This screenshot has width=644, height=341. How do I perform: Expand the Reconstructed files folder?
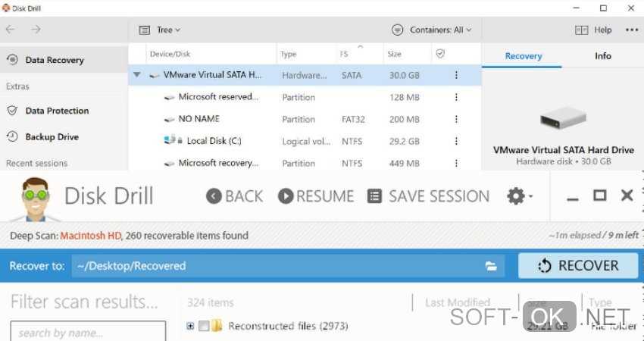190,327
